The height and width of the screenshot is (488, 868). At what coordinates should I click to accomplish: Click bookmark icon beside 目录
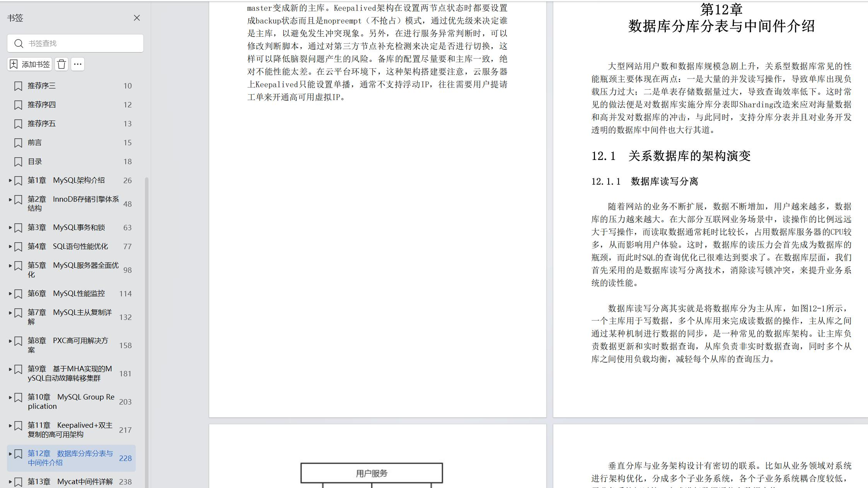pyautogui.click(x=18, y=162)
